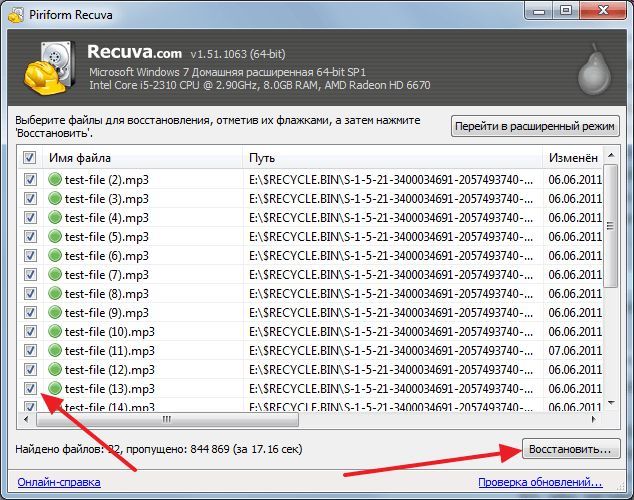Click the green status icon for test-file (4).mp3

[55, 217]
